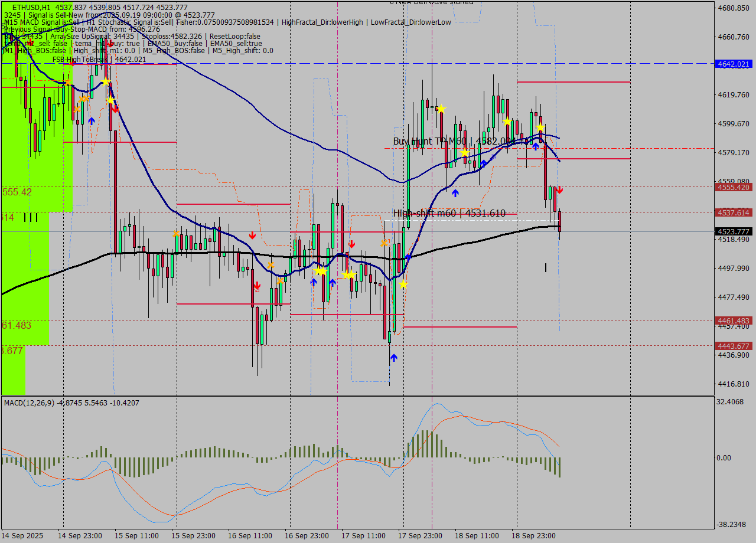Image resolution: width=756 pixels, height=543 pixels.
Task: Select the 14 Sep 2025 date axis label
Action: [x=22, y=536]
